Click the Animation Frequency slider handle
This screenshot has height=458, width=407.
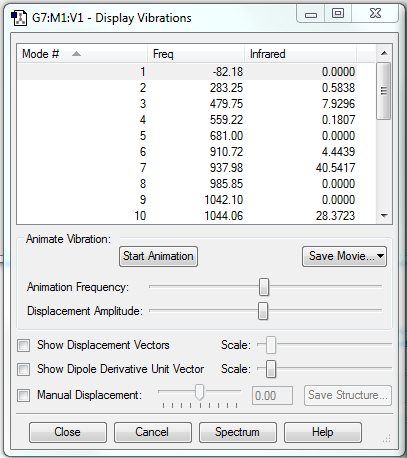[x=264, y=287]
